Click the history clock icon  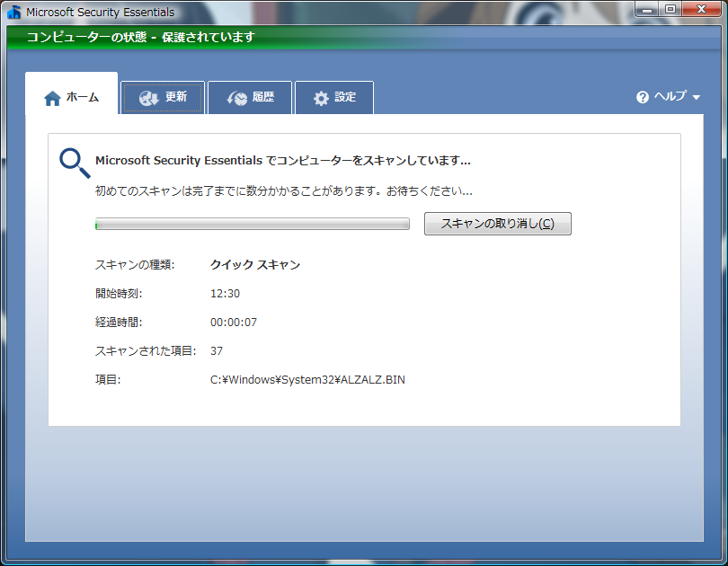236,98
